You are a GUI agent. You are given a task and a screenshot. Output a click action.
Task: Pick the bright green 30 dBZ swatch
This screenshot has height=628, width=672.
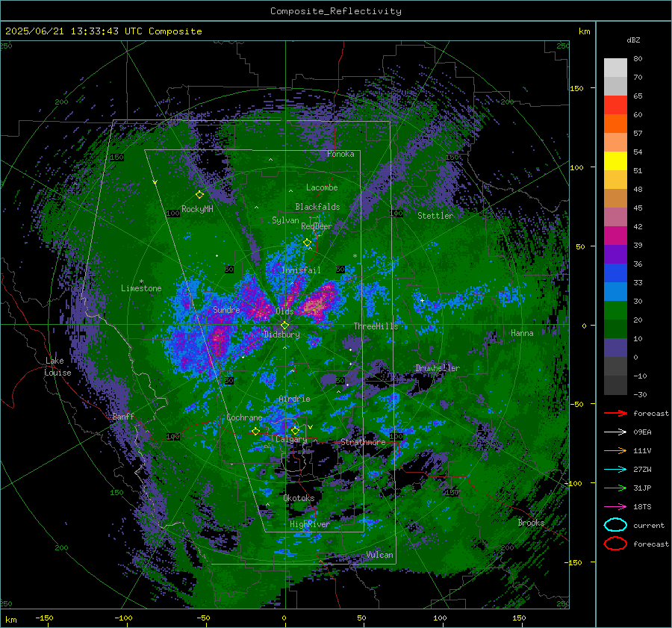(x=615, y=310)
